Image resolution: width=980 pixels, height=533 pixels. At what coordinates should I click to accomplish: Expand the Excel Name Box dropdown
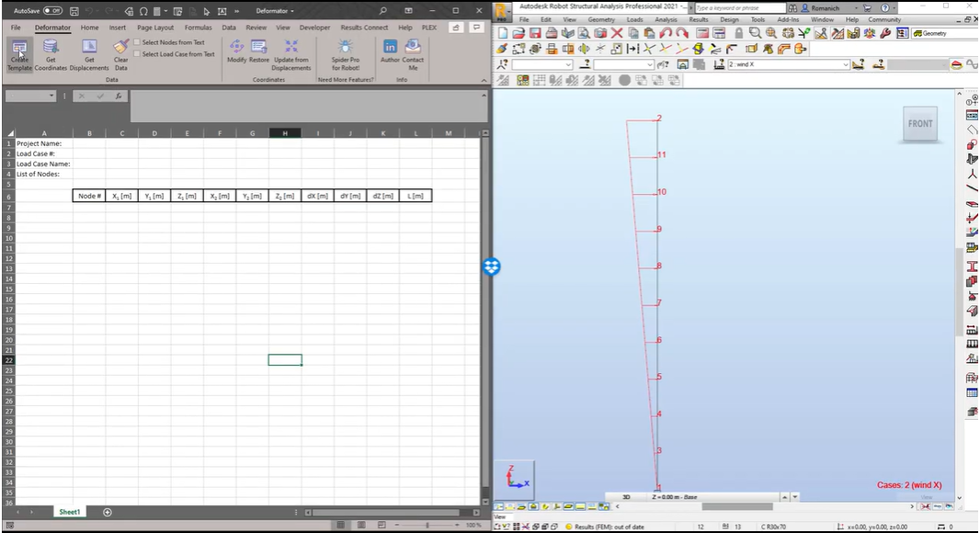click(51, 96)
